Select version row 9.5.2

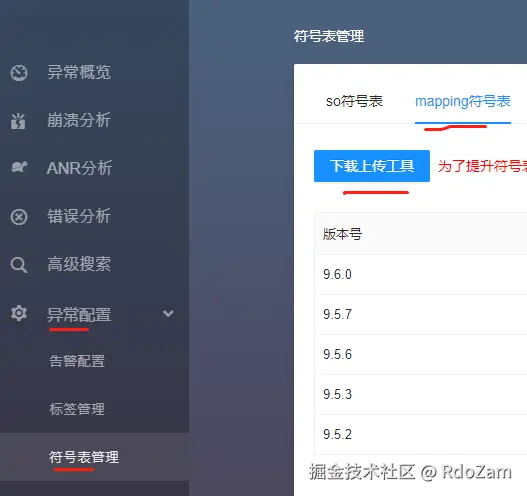(x=421, y=434)
